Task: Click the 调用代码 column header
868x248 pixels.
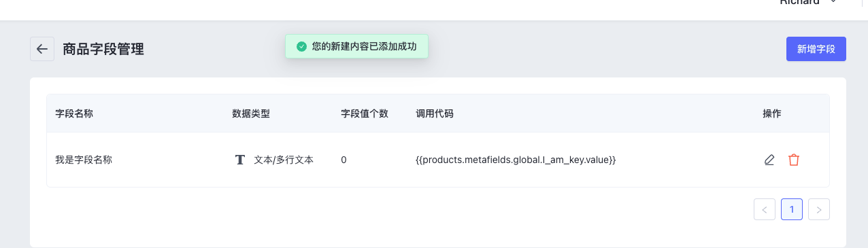Action: tap(435, 113)
